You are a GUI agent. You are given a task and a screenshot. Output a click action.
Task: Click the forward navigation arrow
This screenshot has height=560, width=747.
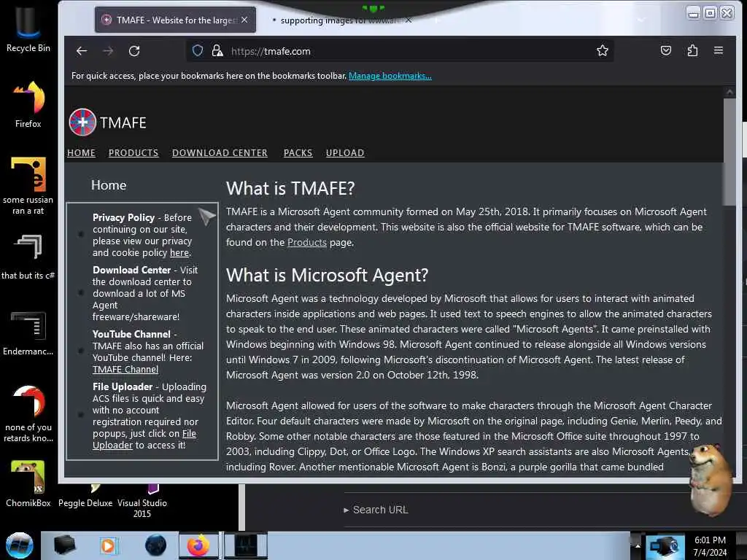108,51
